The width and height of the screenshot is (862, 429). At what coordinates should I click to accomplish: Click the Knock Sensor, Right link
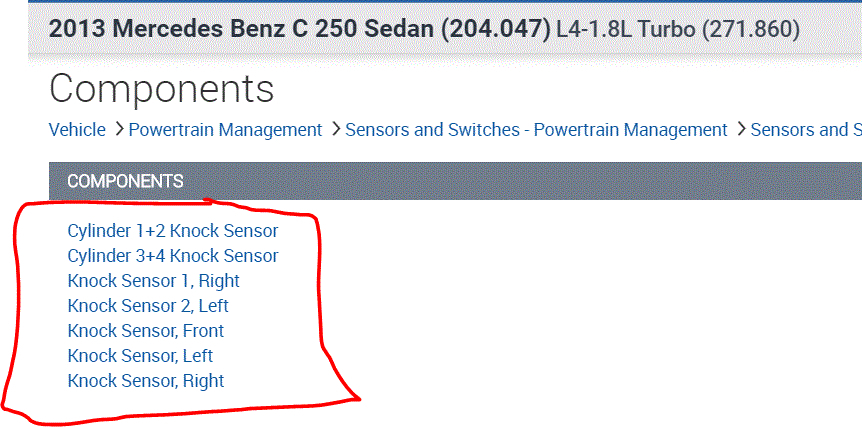[x=145, y=381]
